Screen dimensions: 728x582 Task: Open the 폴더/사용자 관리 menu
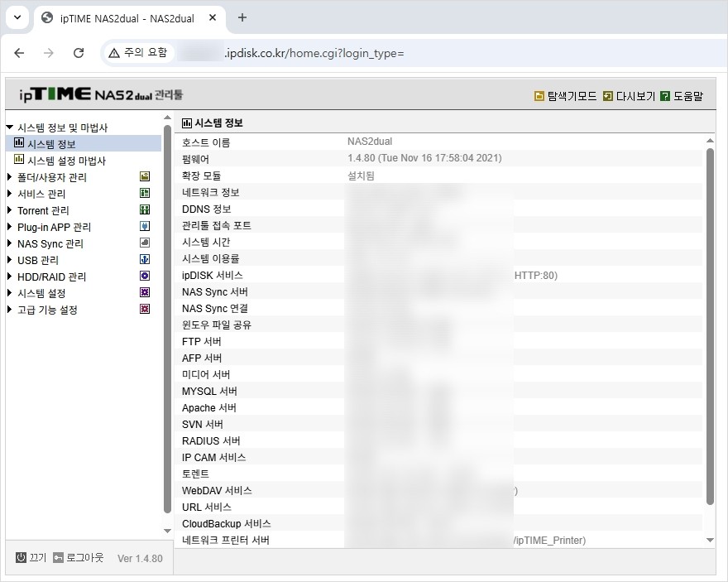52,177
